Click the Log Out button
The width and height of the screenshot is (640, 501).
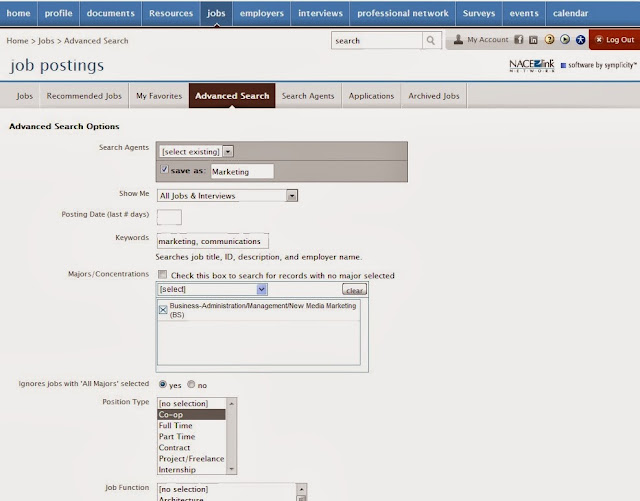tap(615, 40)
